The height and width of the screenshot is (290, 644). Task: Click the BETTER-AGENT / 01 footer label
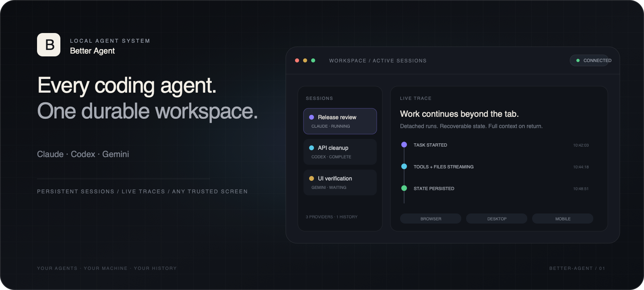(x=577, y=268)
